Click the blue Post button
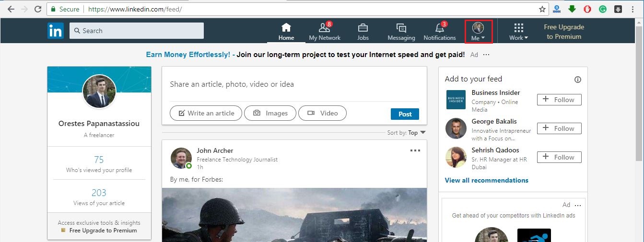Viewport: 644px width, 242px height. [x=405, y=114]
